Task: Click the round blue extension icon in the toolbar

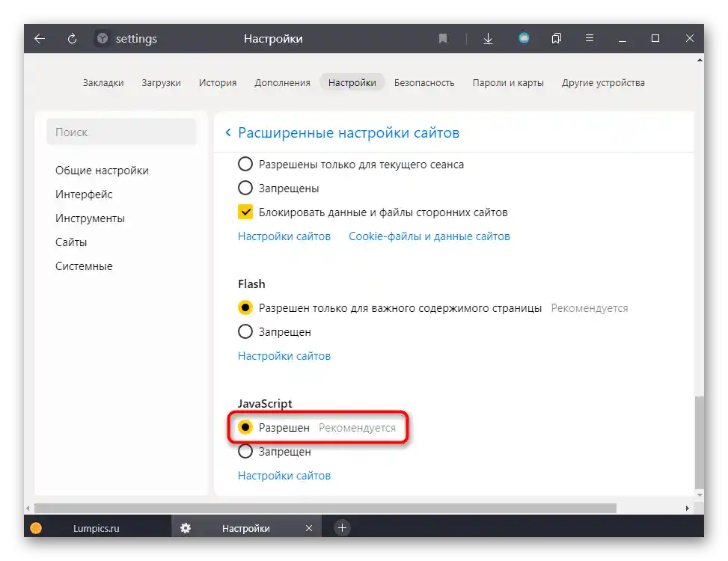Action: point(524,38)
